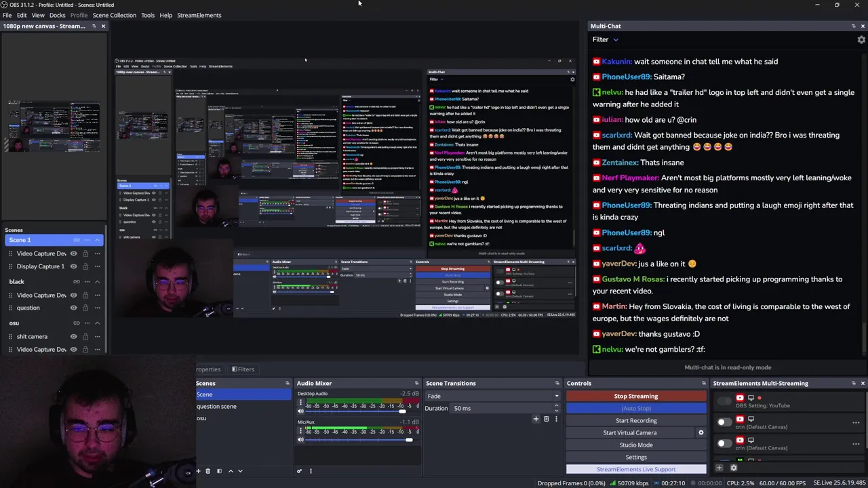Open the Scene Collection menu
Screen dimensions: 868x488
pos(114,15)
